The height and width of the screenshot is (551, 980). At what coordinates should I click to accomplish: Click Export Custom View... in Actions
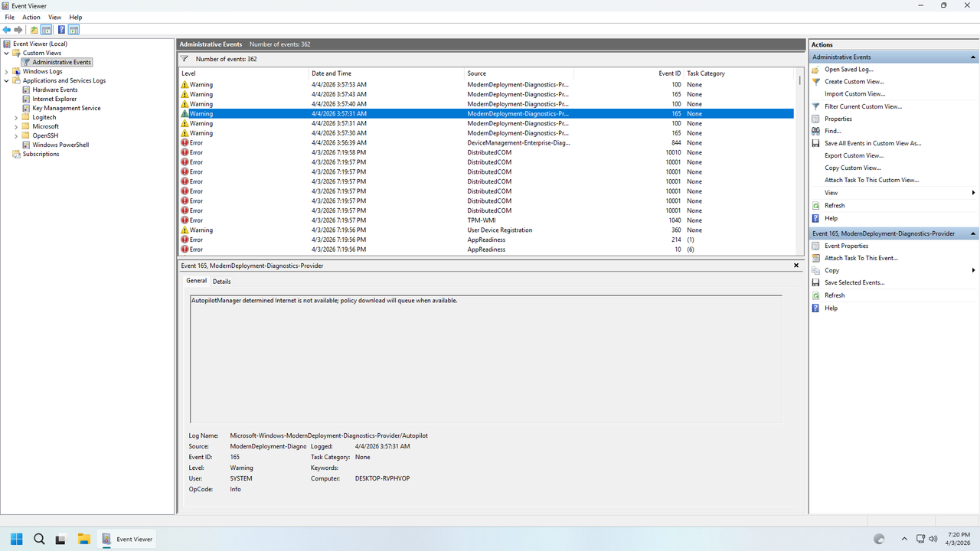(854, 155)
